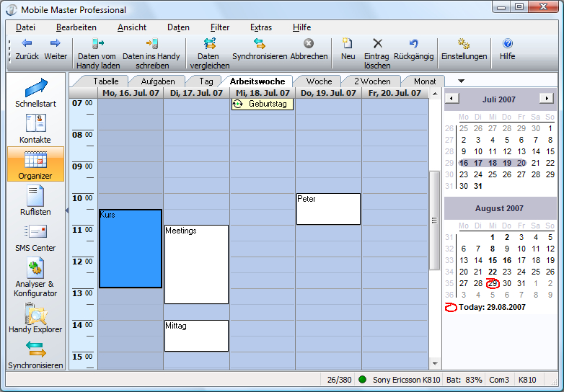Go to previous month in mini calendar
This screenshot has width=564, height=392.
[452, 98]
